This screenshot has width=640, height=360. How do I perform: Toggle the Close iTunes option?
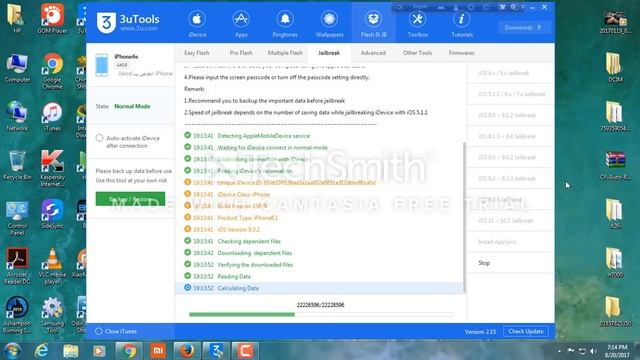tap(99, 331)
